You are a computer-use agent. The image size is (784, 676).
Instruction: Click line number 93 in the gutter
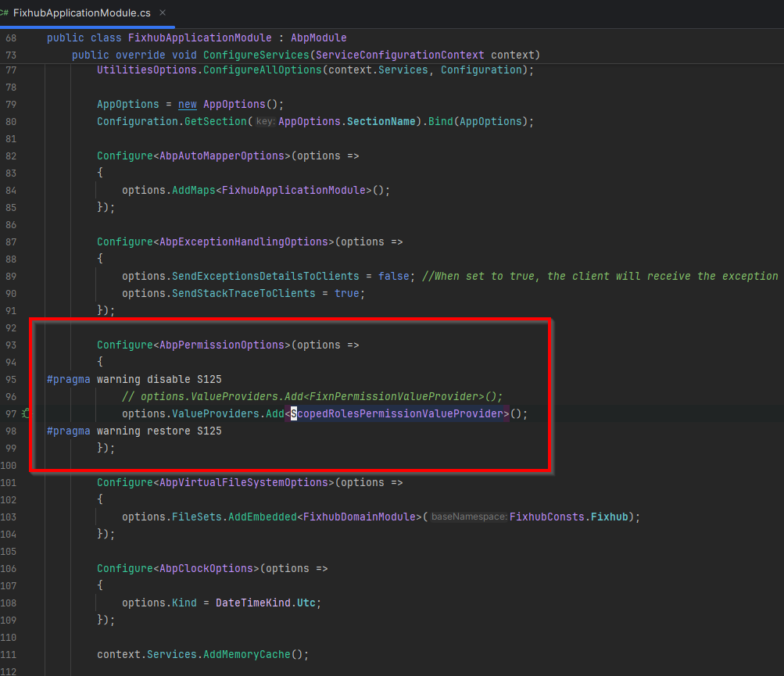click(x=10, y=345)
